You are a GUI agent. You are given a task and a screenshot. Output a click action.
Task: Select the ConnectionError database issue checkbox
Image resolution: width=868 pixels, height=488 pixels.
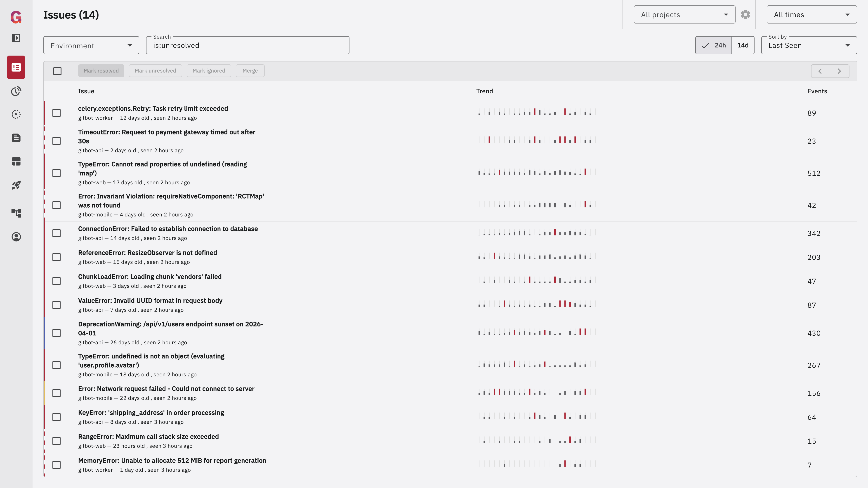56,233
